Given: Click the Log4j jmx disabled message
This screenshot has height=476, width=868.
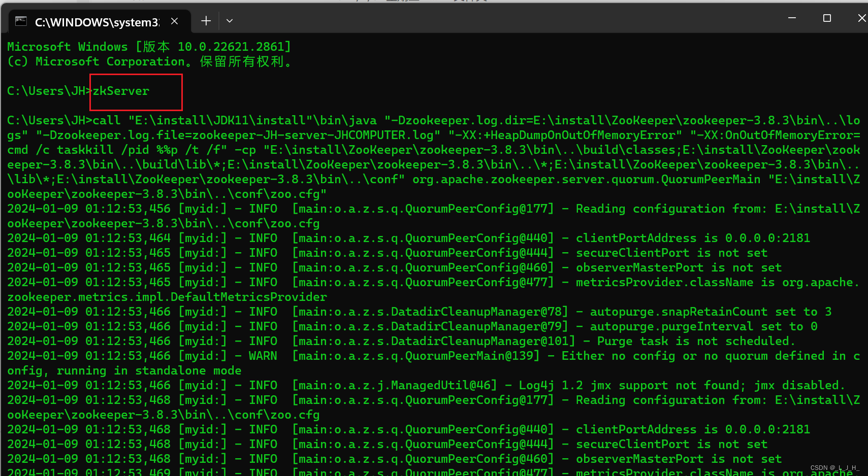Looking at the screenshot, I should 681,385.
